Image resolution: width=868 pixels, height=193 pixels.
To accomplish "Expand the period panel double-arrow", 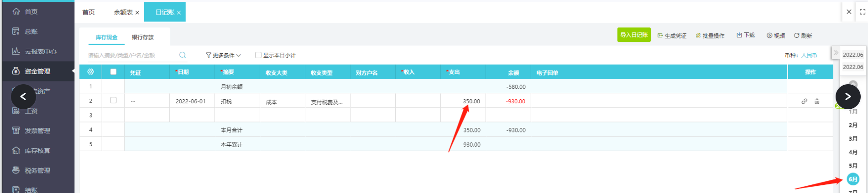I will coord(836,53).
